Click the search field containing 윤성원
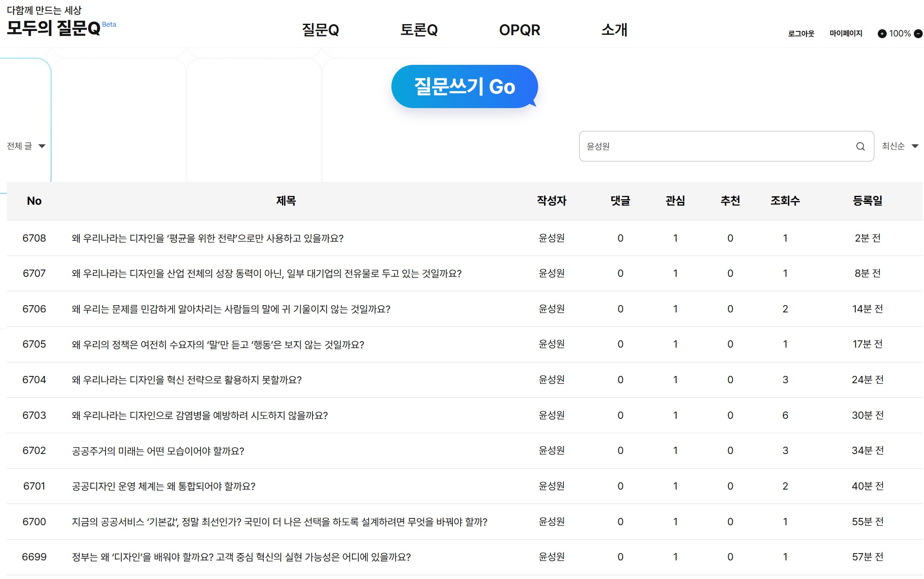 tap(717, 146)
